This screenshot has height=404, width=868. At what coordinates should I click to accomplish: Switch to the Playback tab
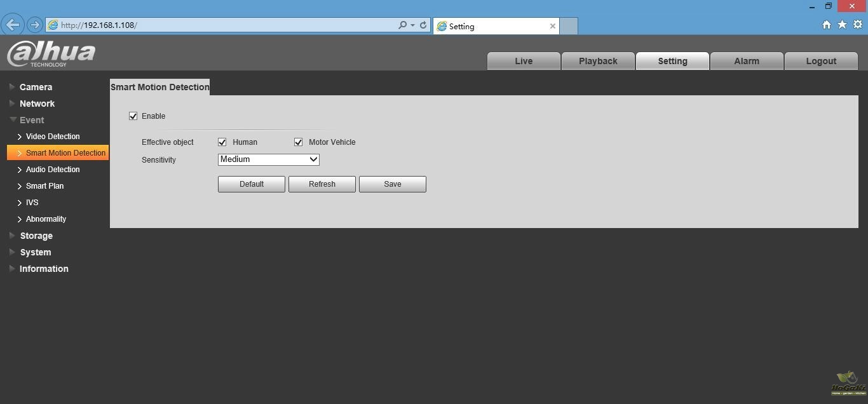pyautogui.click(x=598, y=61)
